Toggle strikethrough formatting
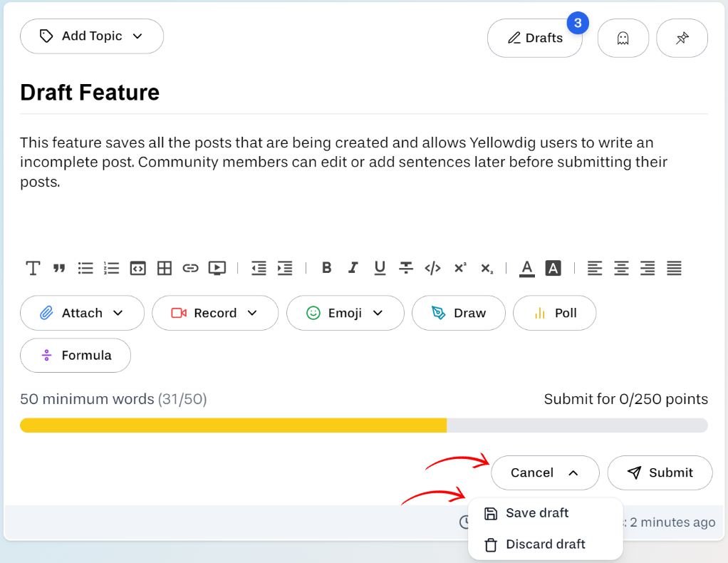The image size is (728, 563). (x=406, y=268)
